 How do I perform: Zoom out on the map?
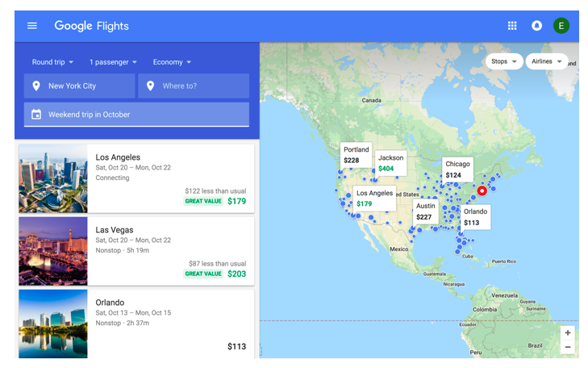pyautogui.click(x=568, y=347)
